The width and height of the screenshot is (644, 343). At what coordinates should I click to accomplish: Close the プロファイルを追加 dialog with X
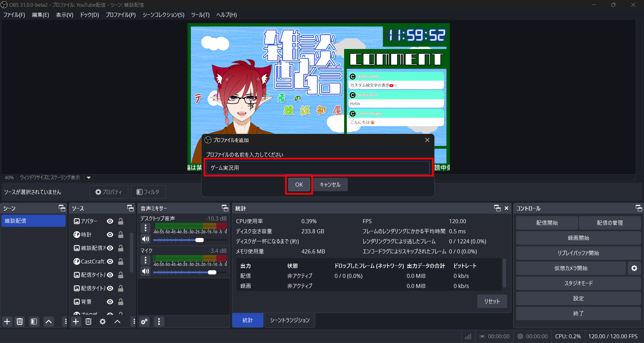pyautogui.click(x=427, y=140)
